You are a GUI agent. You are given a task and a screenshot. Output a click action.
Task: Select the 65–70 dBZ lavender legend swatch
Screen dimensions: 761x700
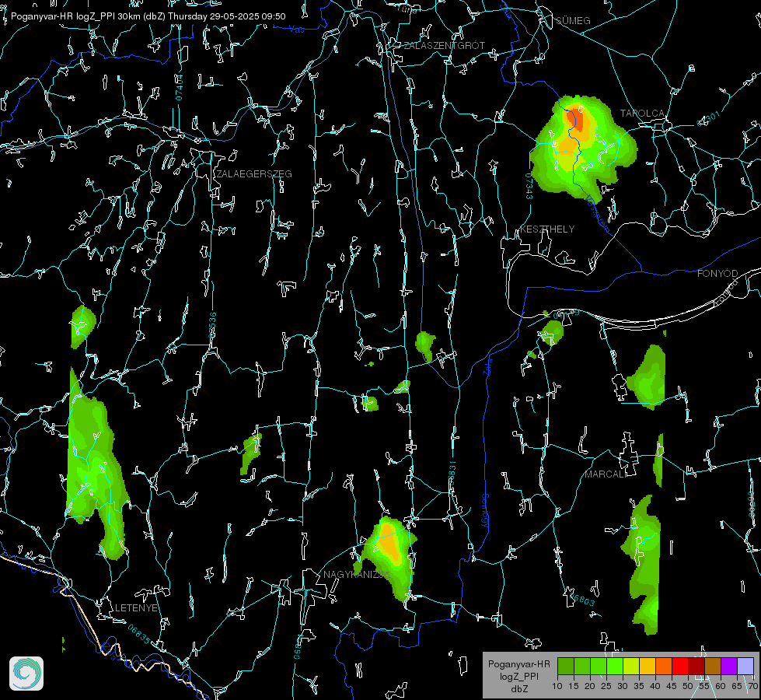tap(745, 666)
